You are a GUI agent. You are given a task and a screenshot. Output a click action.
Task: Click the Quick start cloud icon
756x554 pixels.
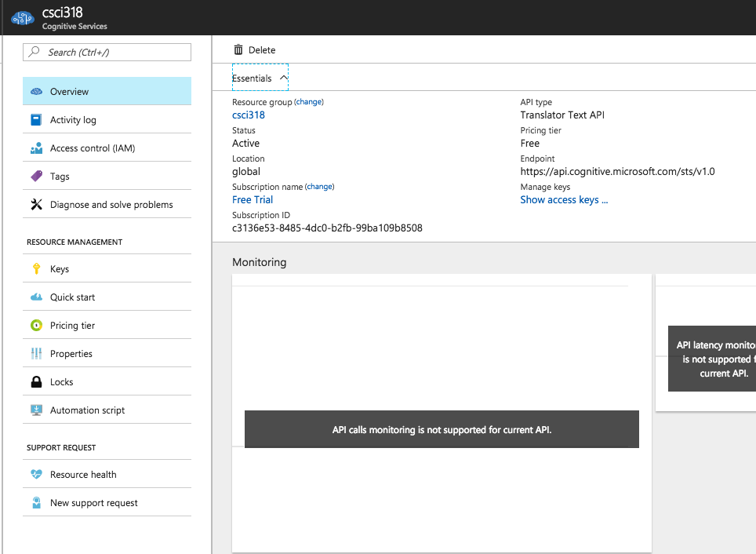[36, 297]
